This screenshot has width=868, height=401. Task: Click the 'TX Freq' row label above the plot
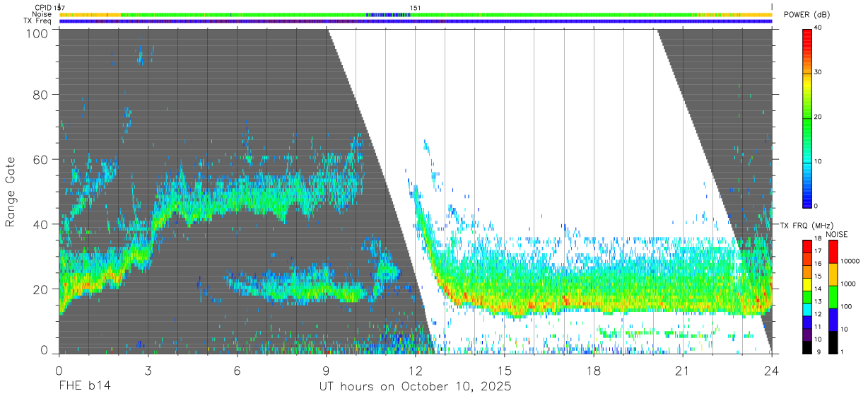click(x=38, y=21)
